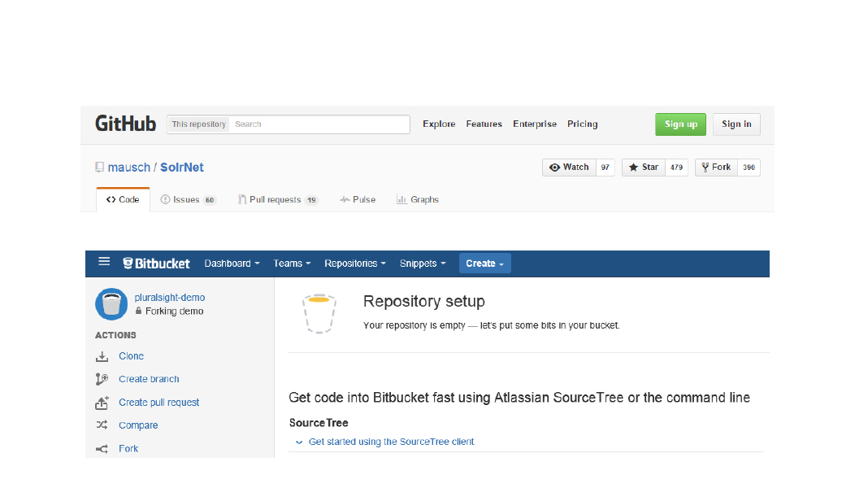Click the Fork icon in Bitbucket sidebar
Viewport: 868px width, 488px height.
[102, 449]
